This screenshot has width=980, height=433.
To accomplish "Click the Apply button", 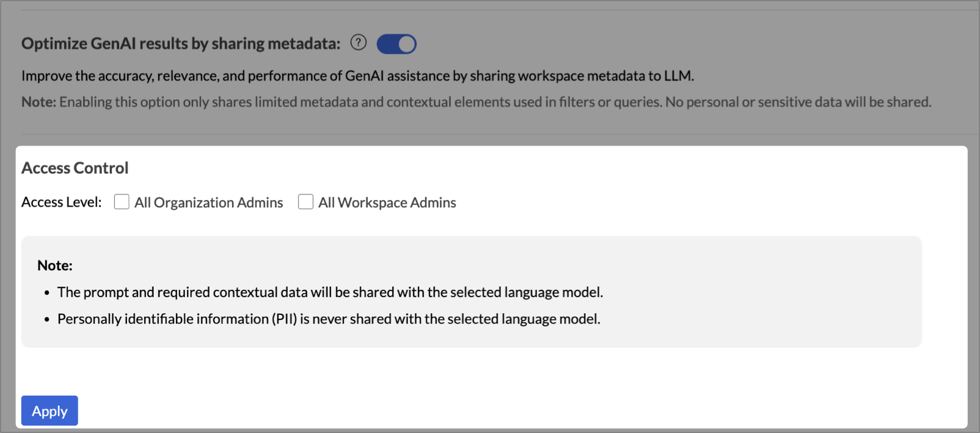I will coord(49,411).
